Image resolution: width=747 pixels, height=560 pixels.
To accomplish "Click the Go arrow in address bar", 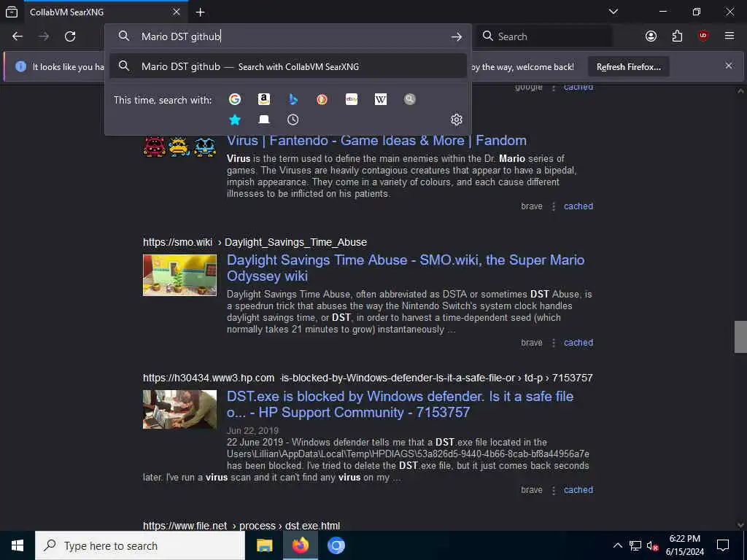I will point(457,36).
